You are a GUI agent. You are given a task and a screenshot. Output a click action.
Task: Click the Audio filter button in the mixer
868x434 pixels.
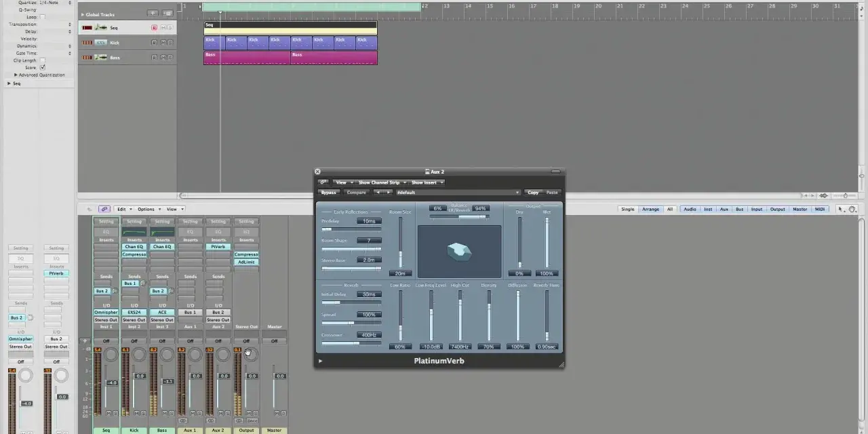tap(690, 209)
